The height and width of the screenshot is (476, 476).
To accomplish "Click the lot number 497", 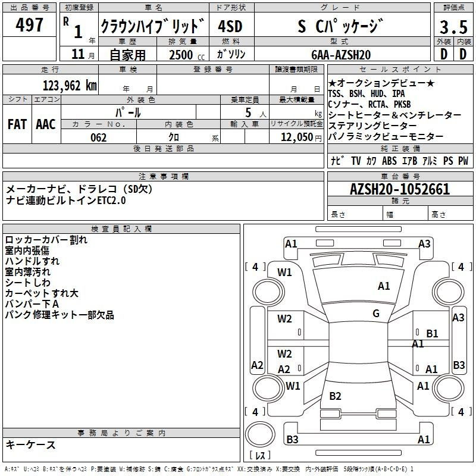I will click(x=30, y=25).
